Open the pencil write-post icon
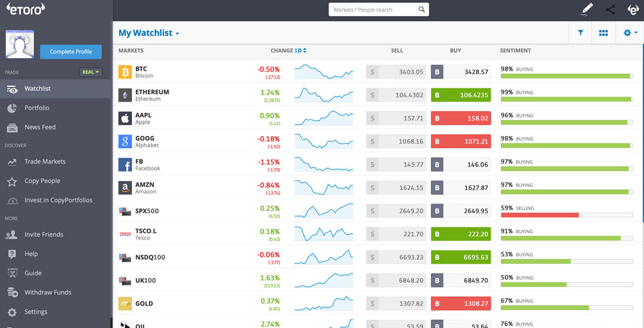The image size is (644, 328). (587, 10)
